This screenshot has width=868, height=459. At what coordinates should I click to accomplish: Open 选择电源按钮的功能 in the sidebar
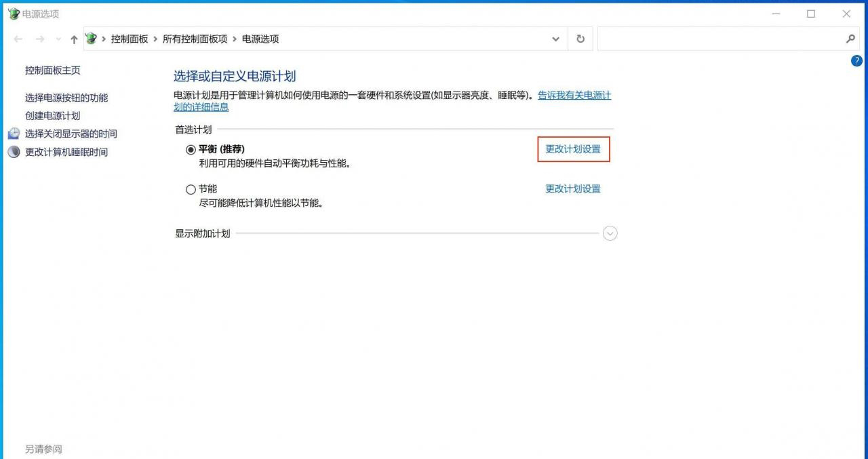(x=66, y=98)
